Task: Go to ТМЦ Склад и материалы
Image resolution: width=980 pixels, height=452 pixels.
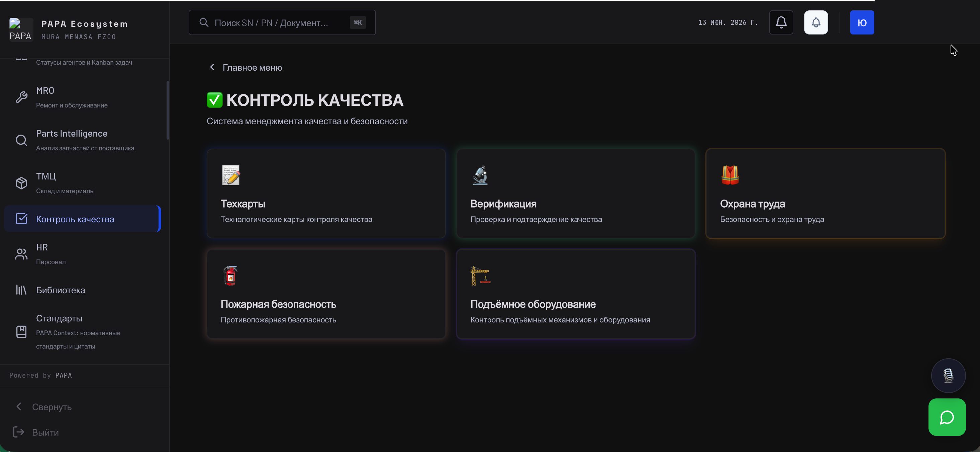Action: (83, 183)
